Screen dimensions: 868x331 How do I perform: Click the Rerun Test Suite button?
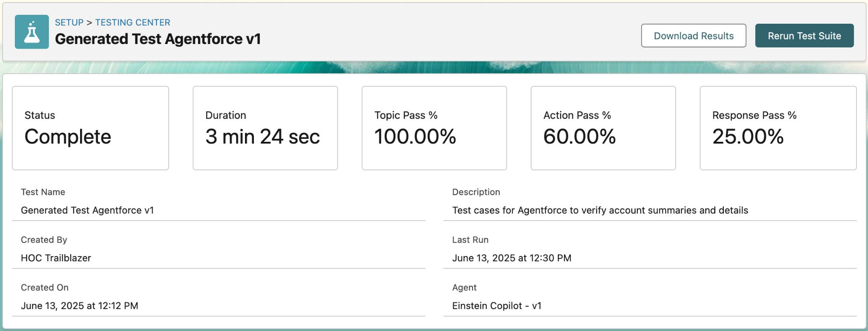[804, 36]
